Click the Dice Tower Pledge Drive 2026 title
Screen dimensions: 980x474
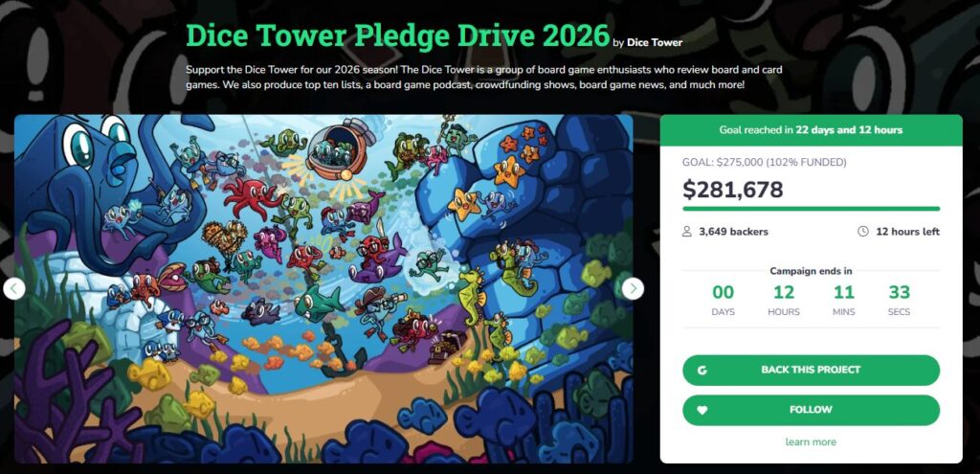(x=397, y=35)
